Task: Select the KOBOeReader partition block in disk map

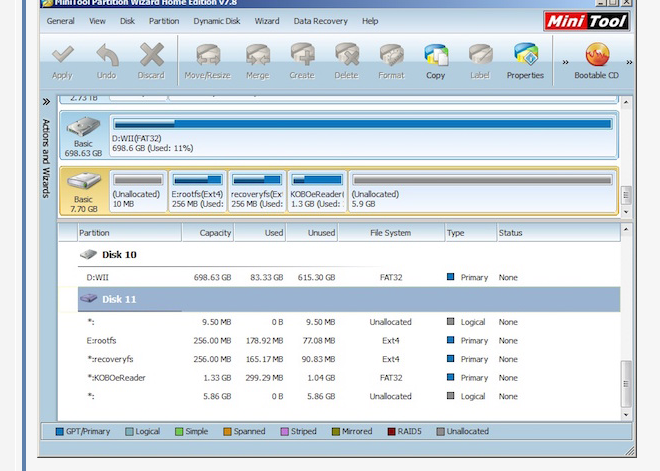Action: pyautogui.click(x=316, y=190)
